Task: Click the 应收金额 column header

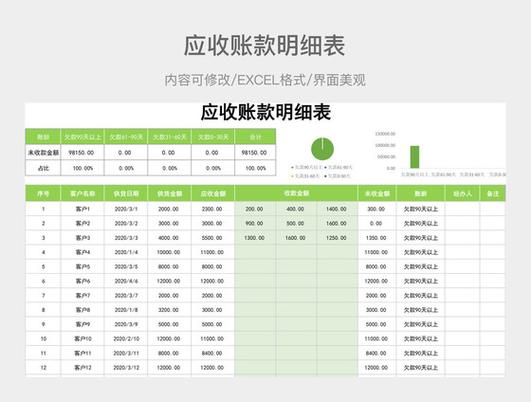Action: click(x=213, y=194)
